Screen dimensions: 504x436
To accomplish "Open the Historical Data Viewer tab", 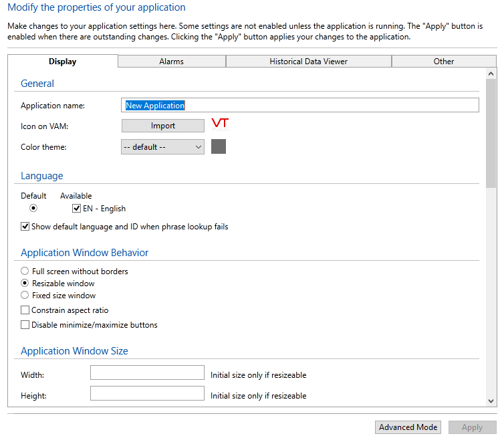I will (x=308, y=62).
